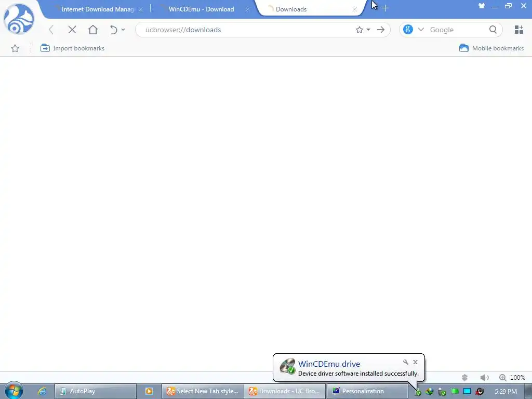Screen dimensions: 532x399
Task: Open the home page icon
Action: [x=93, y=30]
